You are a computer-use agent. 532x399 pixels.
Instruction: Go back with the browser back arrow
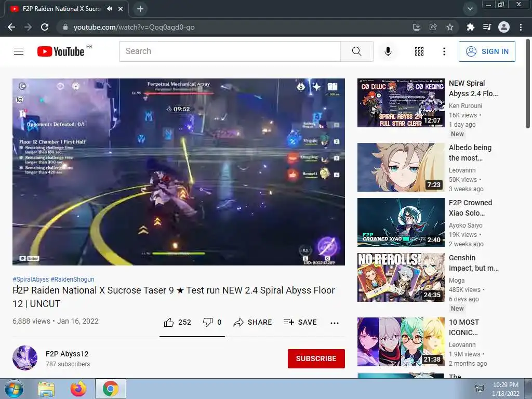click(x=11, y=27)
